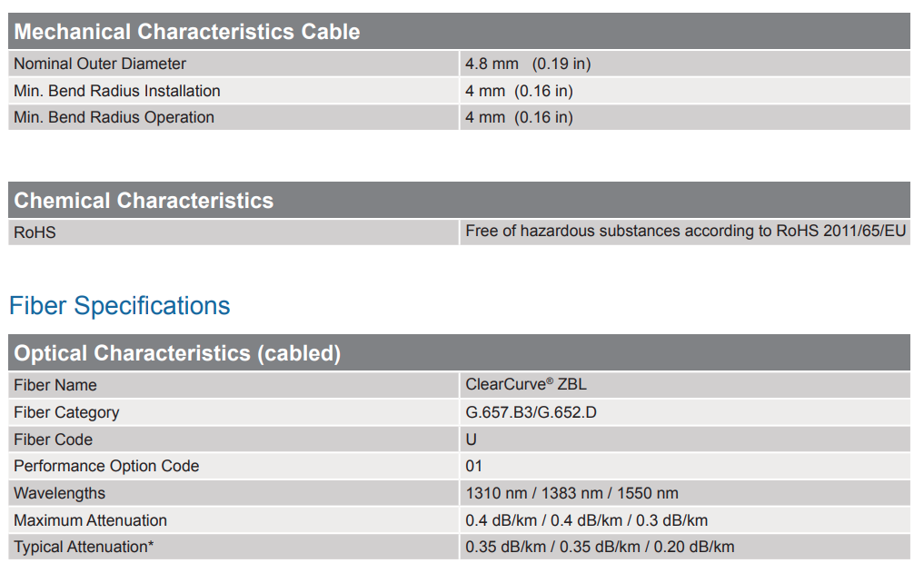This screenshot has width=924, height=573.
Task: Select the ClearCurve ZBL value
Action: pyautogui.click(x=526, y=385)
